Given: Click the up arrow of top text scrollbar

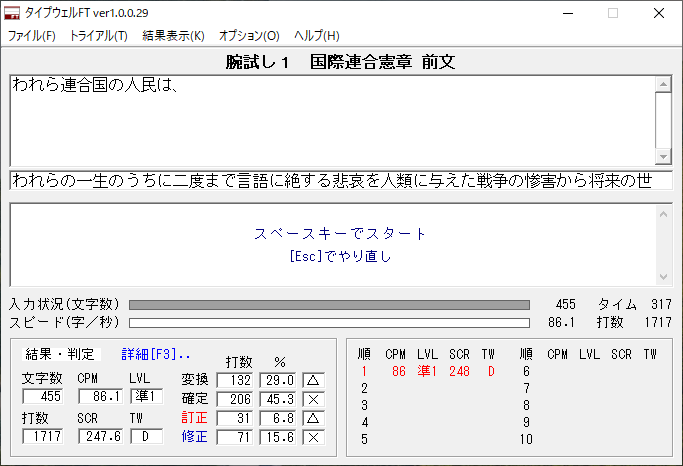Looking at the screenshot, I should click(662, 85).
